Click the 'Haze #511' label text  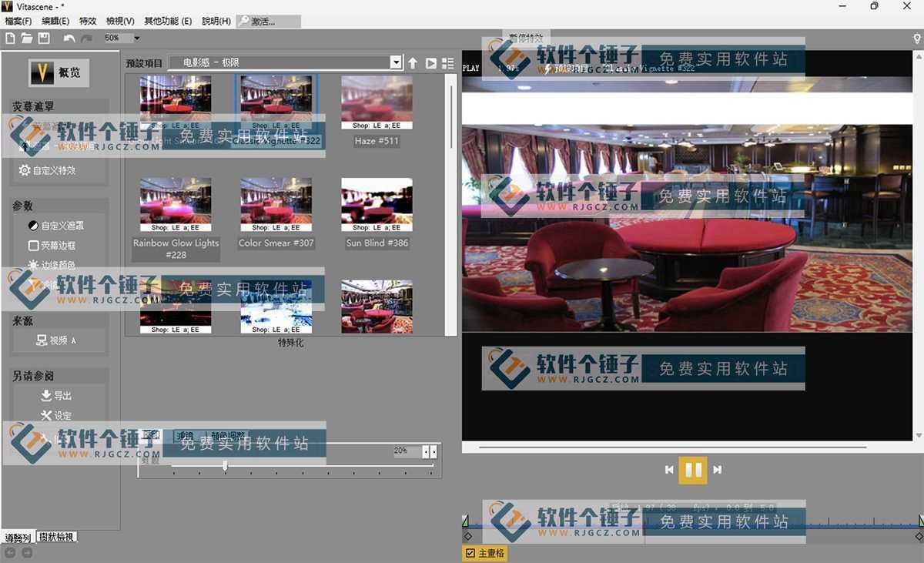[377, 141]
